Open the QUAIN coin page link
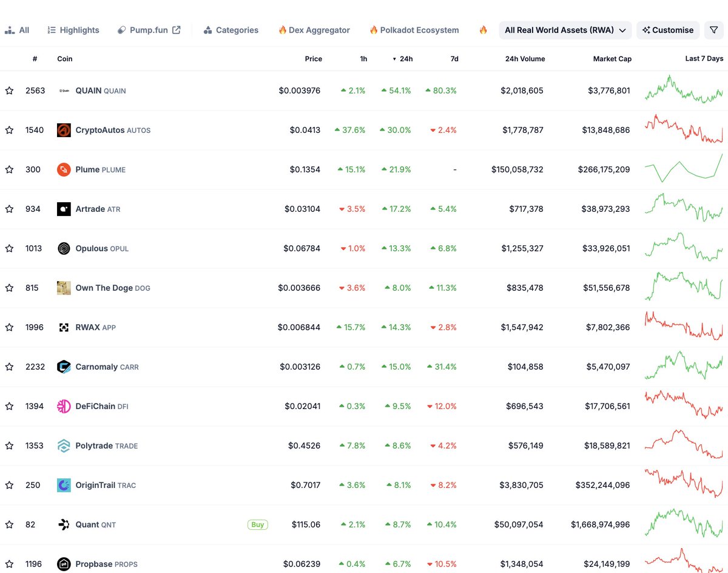Image resolution: width=728 pixels, height=573 pixels. coord(101,90)
